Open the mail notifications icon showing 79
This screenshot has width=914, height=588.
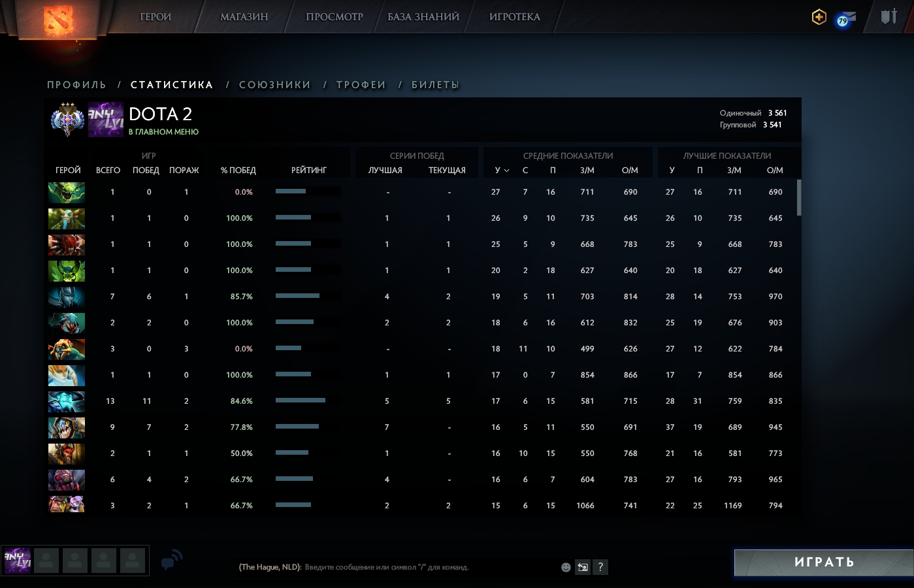coord(846,19)
